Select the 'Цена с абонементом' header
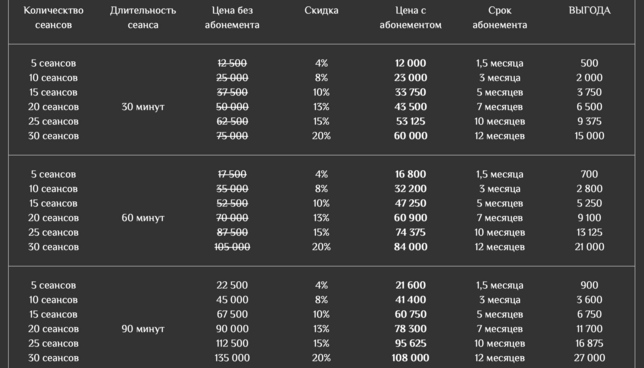Screen dimensions: 644x368 [x=410, y=18]
